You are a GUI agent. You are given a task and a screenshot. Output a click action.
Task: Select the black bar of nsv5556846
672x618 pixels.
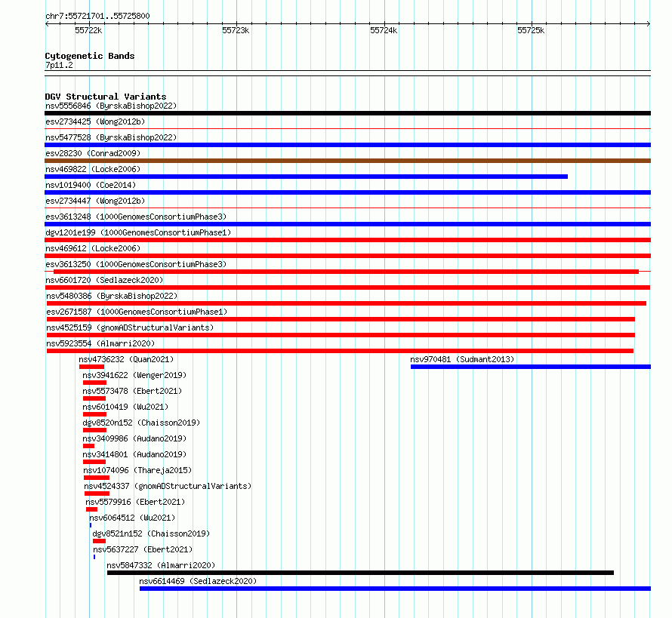[347, 113]
